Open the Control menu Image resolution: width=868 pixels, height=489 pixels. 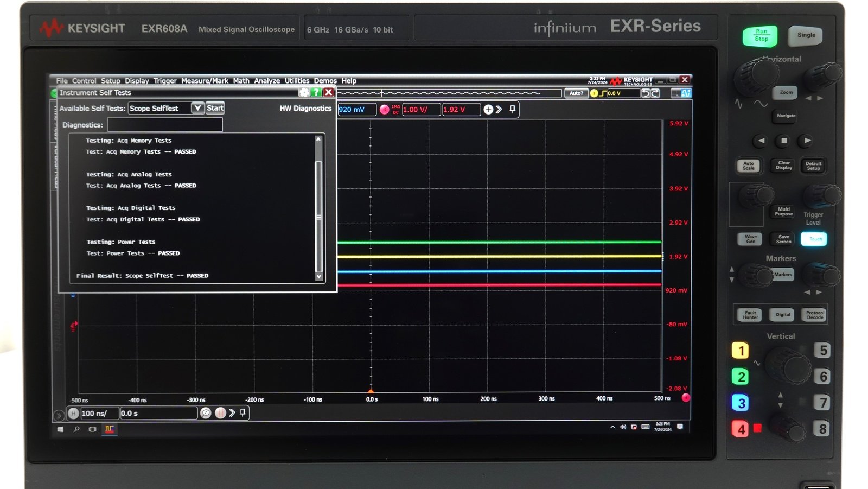[x=84, y=81]
